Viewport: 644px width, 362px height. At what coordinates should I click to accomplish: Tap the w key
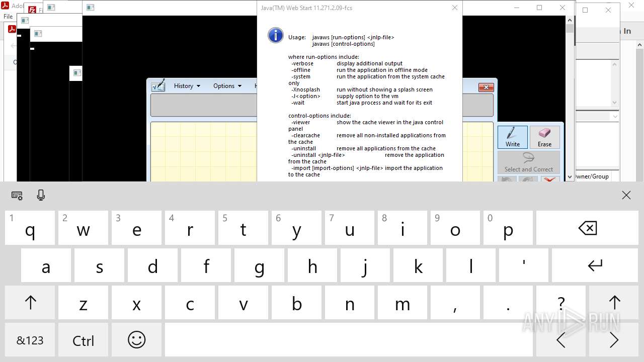(83, 228)
